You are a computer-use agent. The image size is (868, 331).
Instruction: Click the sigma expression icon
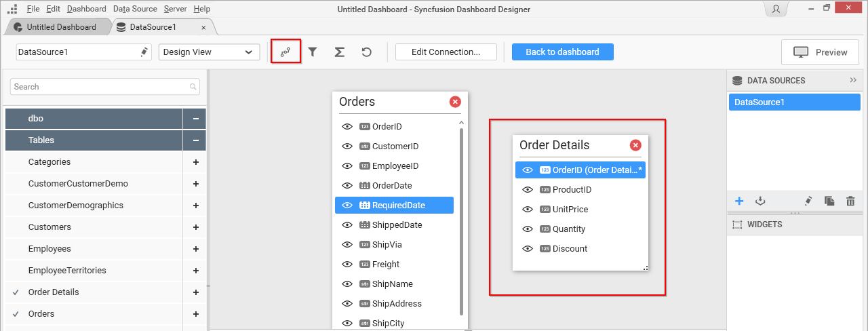(340, 52)
